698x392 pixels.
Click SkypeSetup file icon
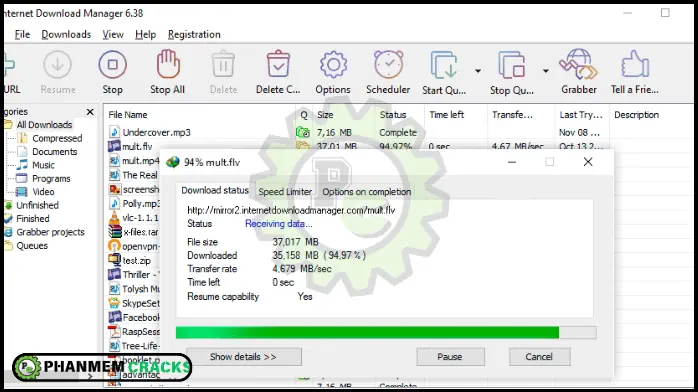(114, 303)
